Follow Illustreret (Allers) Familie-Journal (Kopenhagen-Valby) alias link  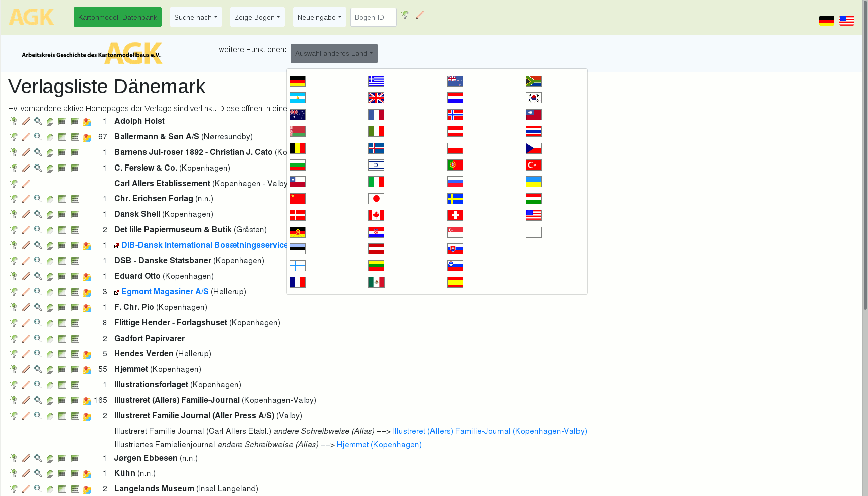tap(490, 431)
